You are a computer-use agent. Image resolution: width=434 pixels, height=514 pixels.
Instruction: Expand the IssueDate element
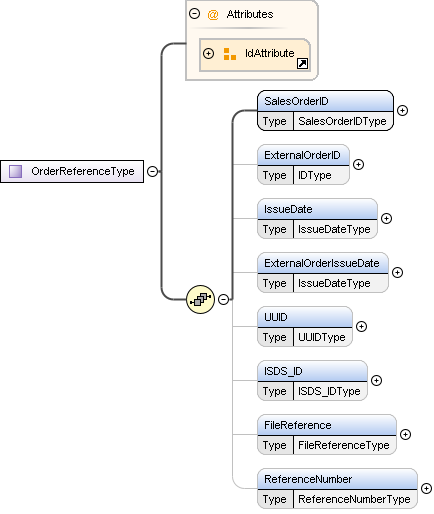(386, 218)
